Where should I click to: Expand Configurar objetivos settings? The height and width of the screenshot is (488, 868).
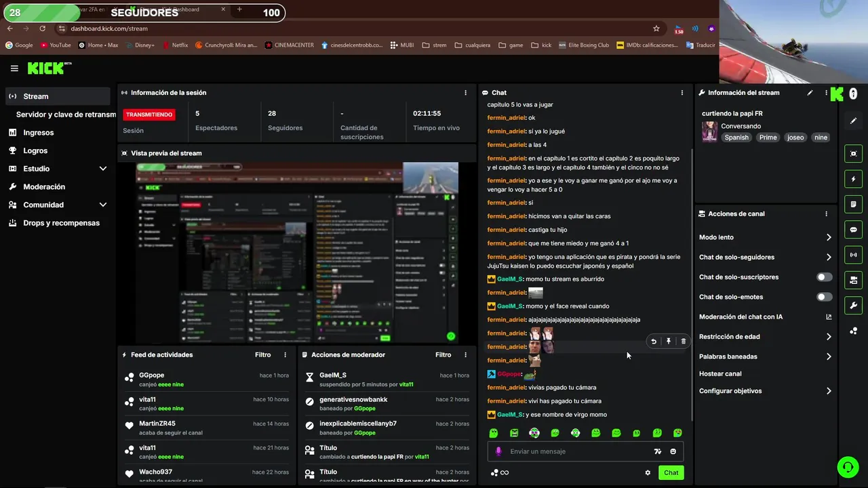829,391
